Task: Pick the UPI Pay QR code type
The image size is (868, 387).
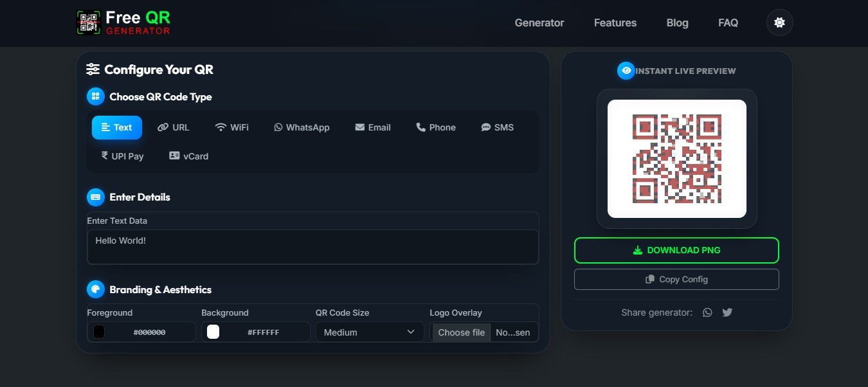Action: click(122, 156)
